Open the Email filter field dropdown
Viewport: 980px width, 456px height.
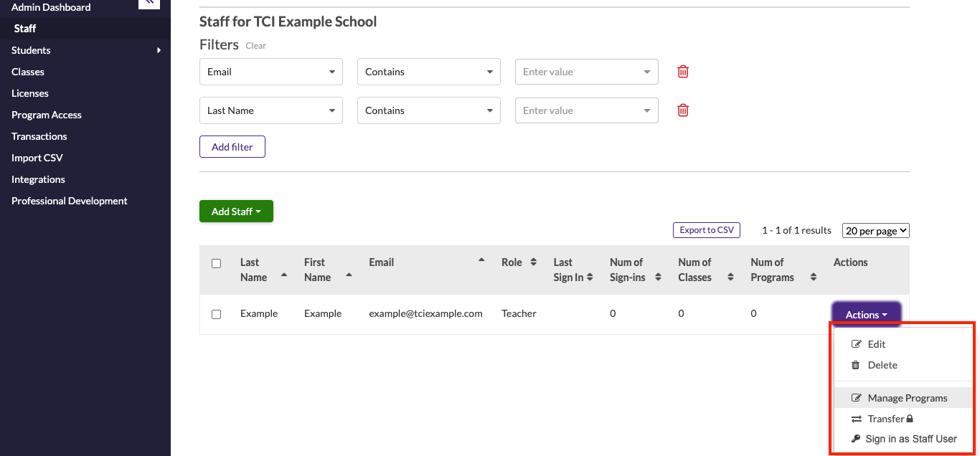tap(271, 72)
